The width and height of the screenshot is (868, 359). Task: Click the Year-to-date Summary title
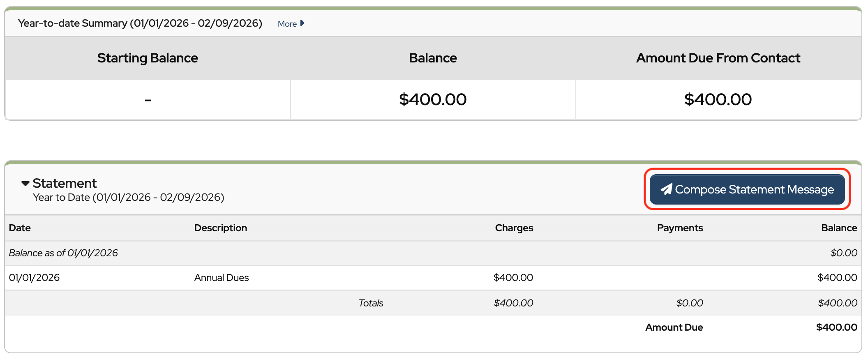[x=140, y=23]
